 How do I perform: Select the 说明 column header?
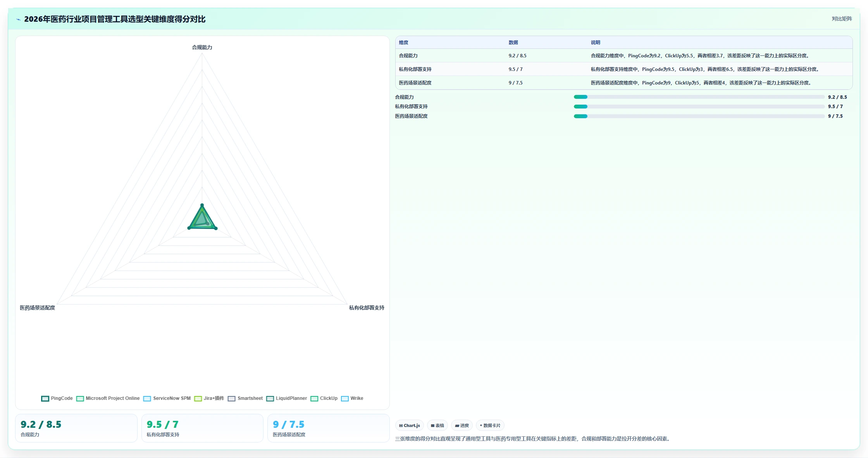tap(595, 43)
